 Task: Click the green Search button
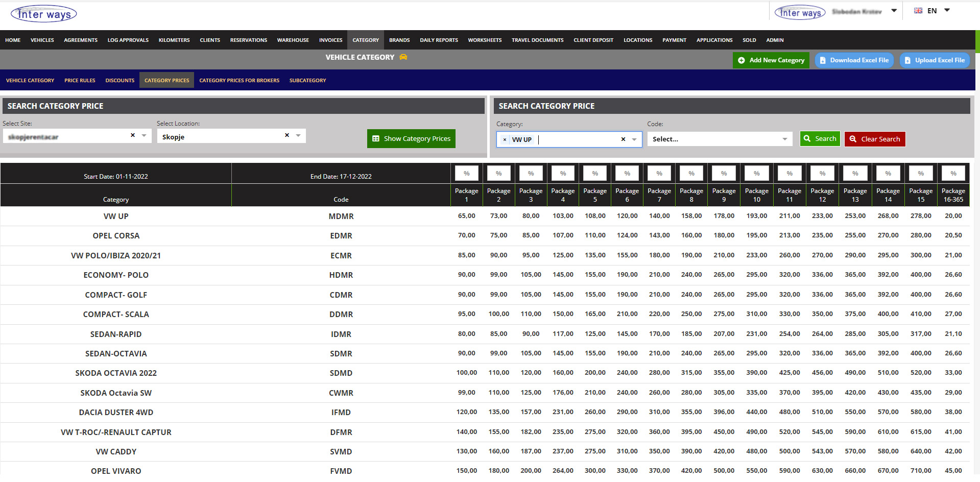(x=820, y=139)
